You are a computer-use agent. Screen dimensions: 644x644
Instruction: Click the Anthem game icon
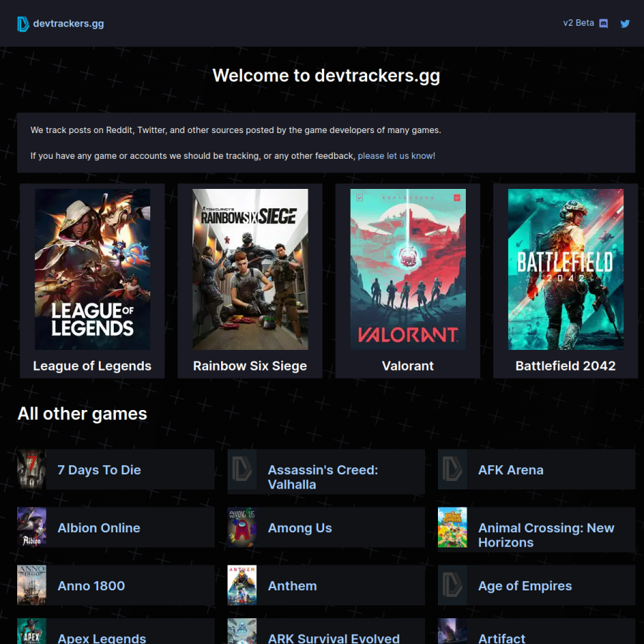coord(242,585)
